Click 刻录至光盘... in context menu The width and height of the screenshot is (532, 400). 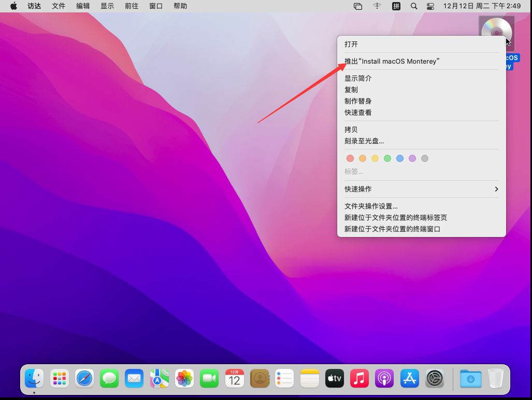(x=364, y=141)
